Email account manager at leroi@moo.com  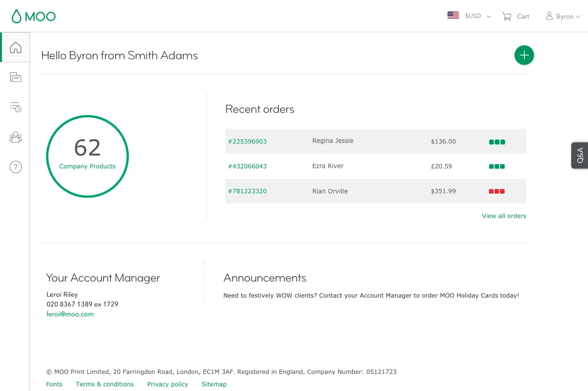pos(70,314)
